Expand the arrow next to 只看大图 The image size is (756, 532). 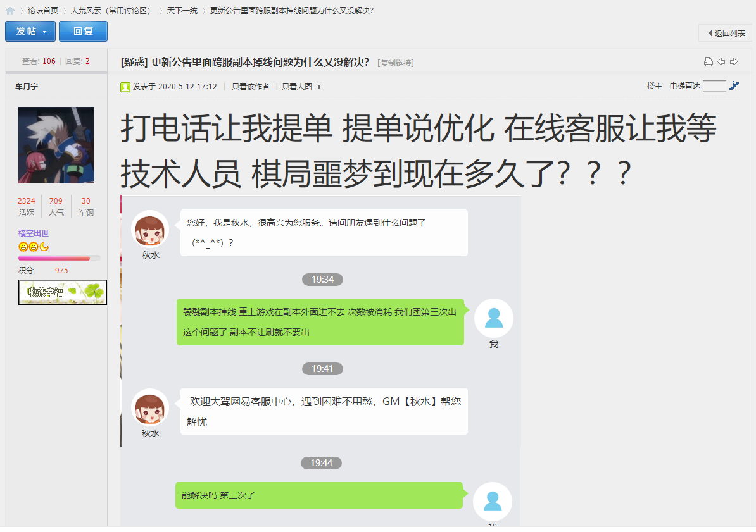[319, 87]
